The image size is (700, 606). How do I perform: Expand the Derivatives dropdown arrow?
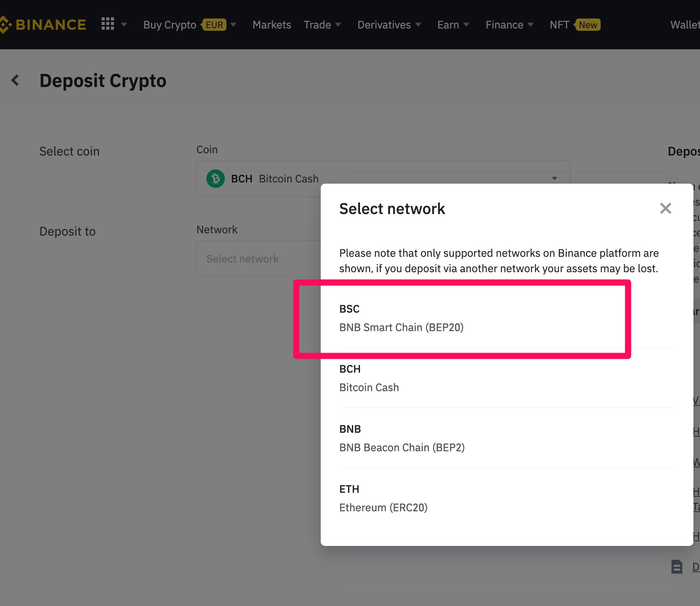[418, 25]
